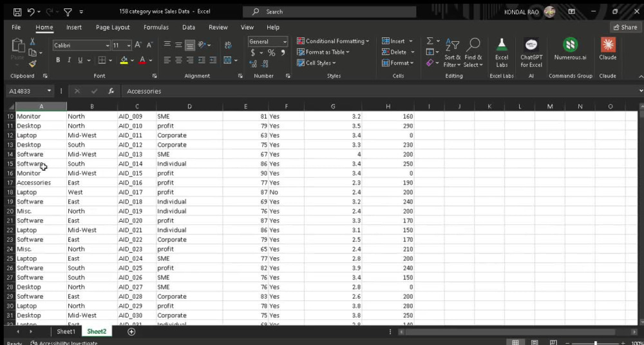
Task: Switch to the Insert ribbon tab
Action: 74,27
